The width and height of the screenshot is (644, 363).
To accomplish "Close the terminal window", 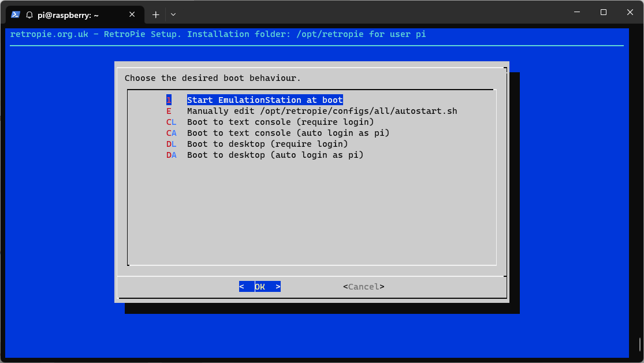I will click(630, 12).
